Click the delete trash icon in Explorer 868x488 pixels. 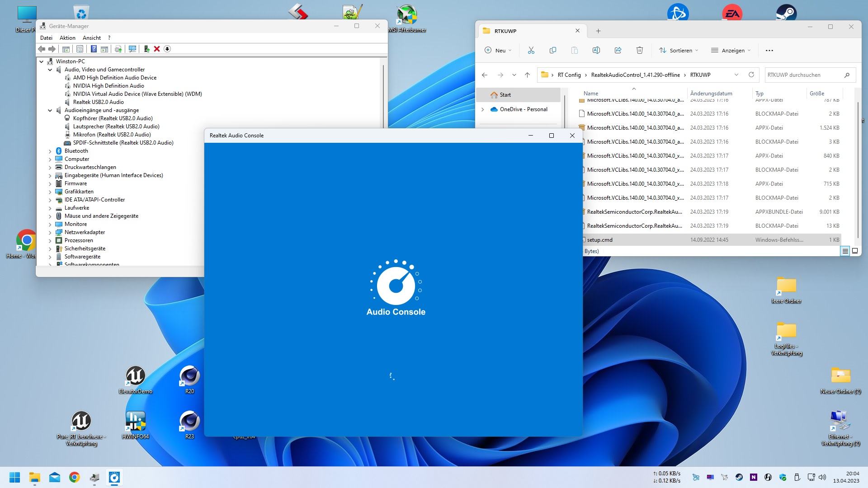tap(640, 51)
